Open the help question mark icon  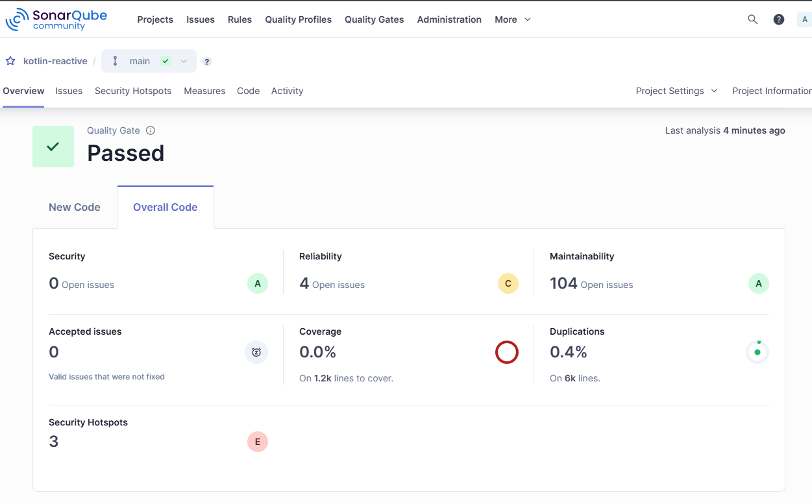coord(779,19)
